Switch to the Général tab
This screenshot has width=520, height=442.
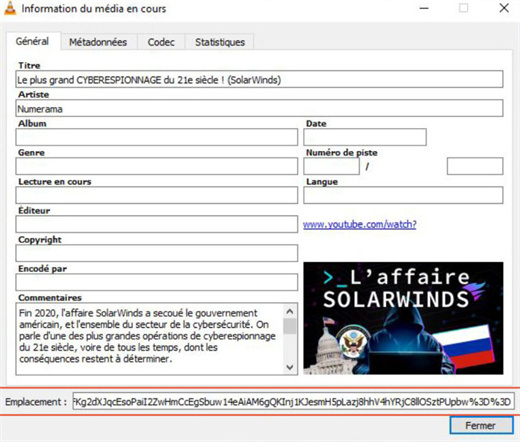point(32,41)
